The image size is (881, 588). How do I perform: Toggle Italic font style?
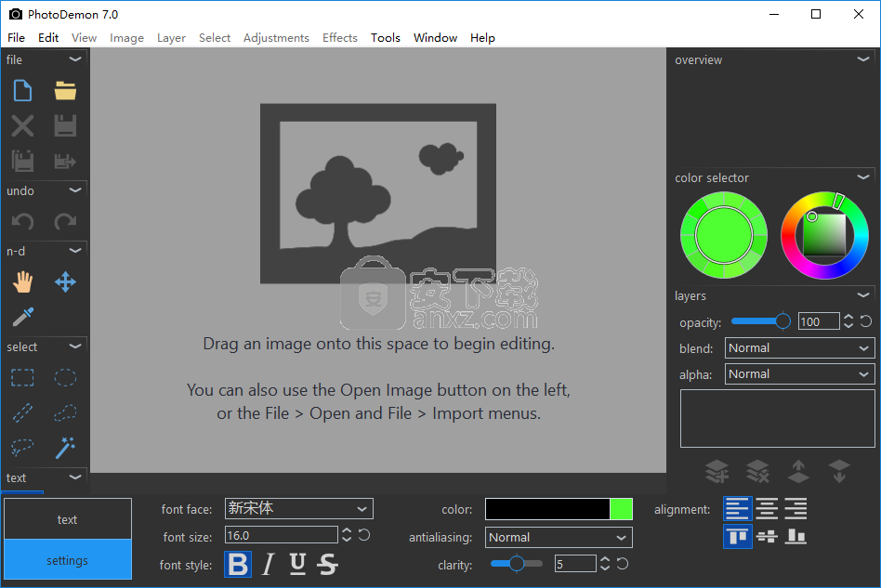(269, 564)
